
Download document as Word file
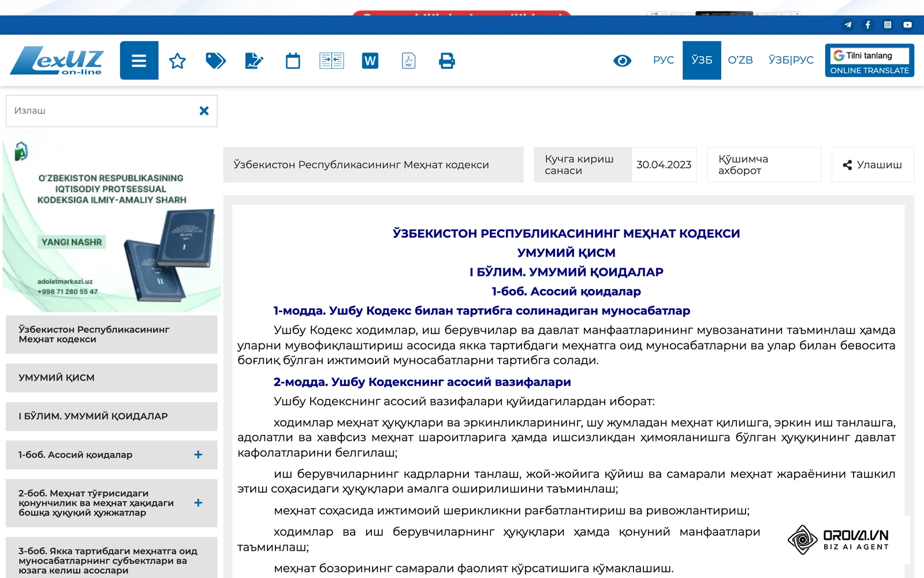[370, 60]
